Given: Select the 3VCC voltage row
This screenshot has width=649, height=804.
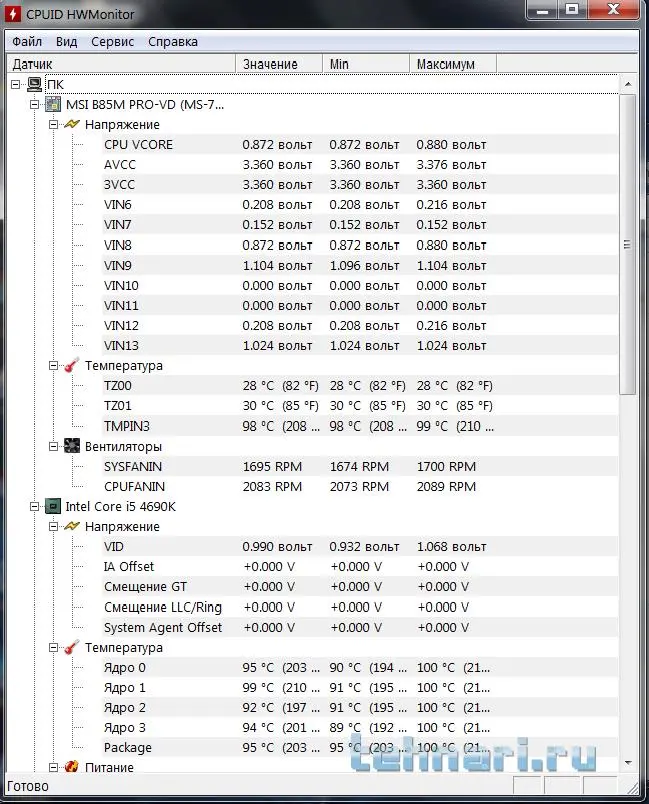Looking at the screenshot, I should (359, 185).
